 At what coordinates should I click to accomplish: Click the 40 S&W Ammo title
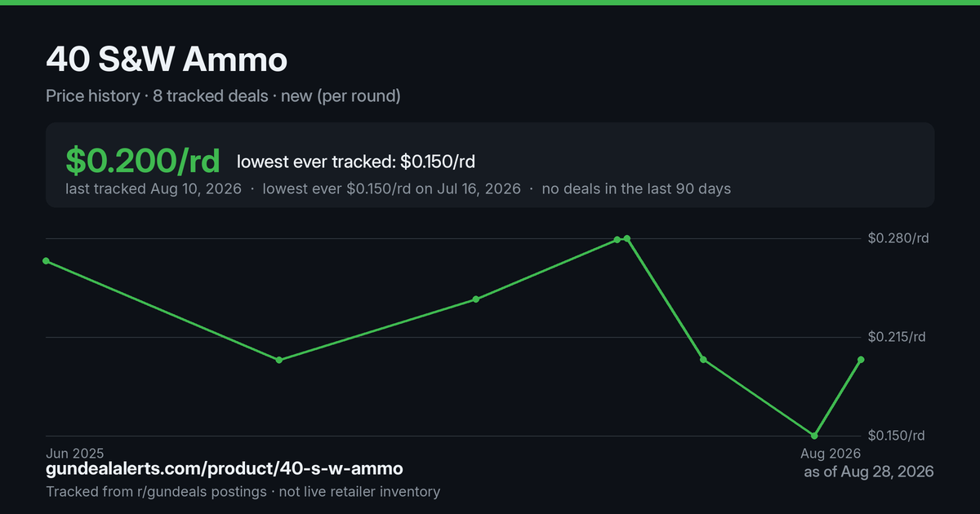pyautogui.click(x=167, y=60)
